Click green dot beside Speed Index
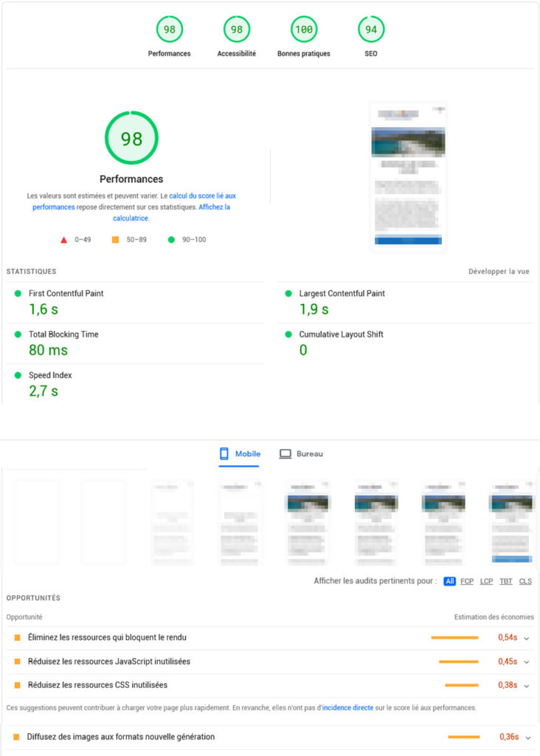The width and height of the screenshot is (540, 756). 18,375
